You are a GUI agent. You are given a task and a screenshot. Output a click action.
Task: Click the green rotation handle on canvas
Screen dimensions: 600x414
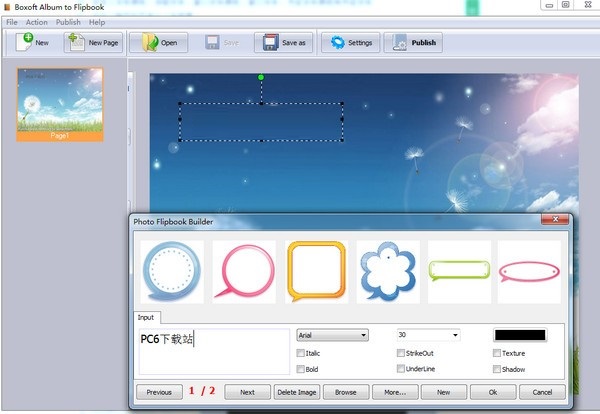[261, 77]
